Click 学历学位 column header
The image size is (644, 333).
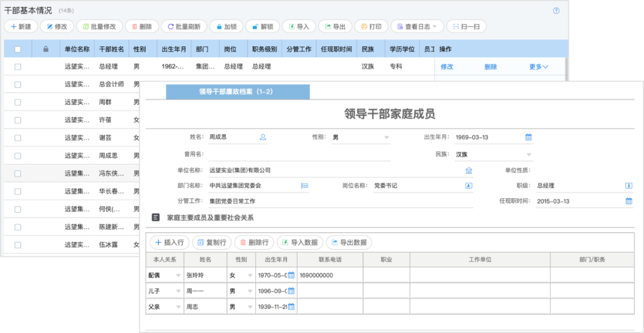[402, 49]
